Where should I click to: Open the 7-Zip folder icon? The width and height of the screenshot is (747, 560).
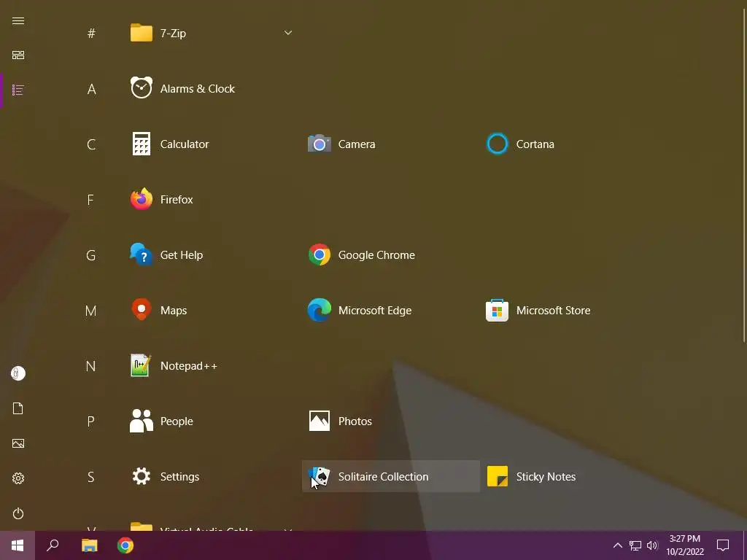(142, 33)
